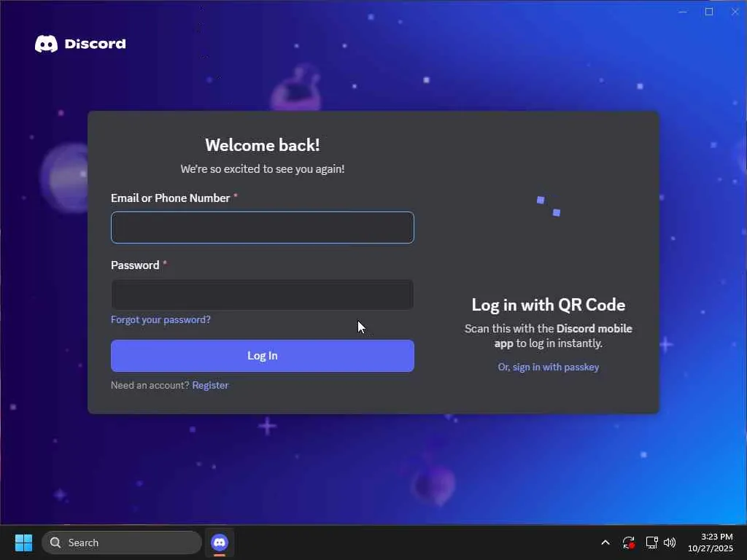Select the Discord icon in the taskbar

[x=220, y=542]
